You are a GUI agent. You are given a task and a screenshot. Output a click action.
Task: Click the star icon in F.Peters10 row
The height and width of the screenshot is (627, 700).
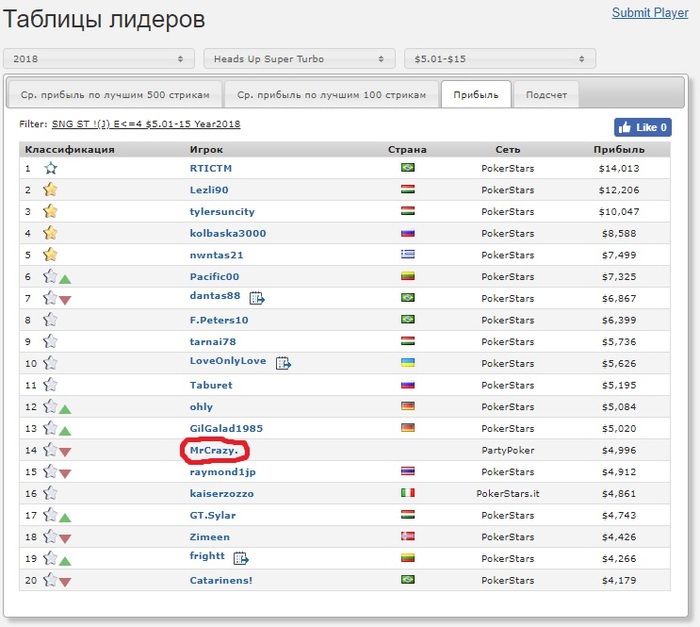(50, 320)
